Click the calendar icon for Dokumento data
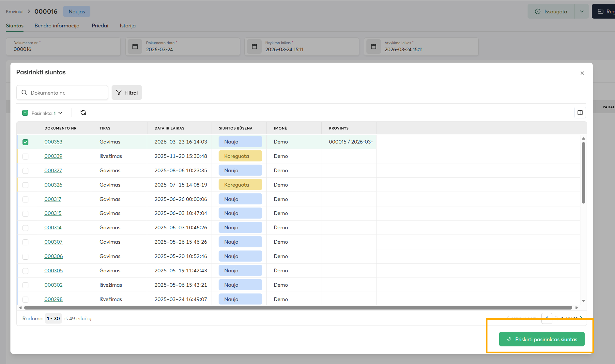Screen dimensions: 615x364 [135, 47]
